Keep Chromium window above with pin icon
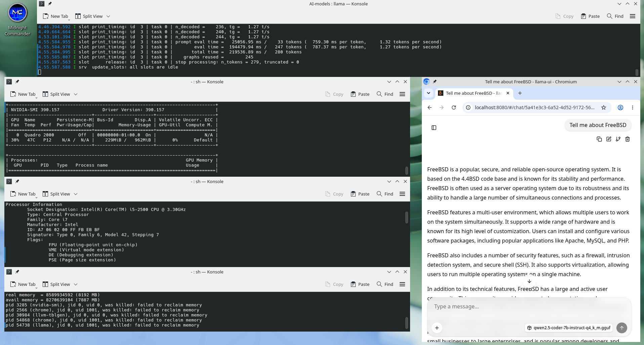 pos(435,82)
